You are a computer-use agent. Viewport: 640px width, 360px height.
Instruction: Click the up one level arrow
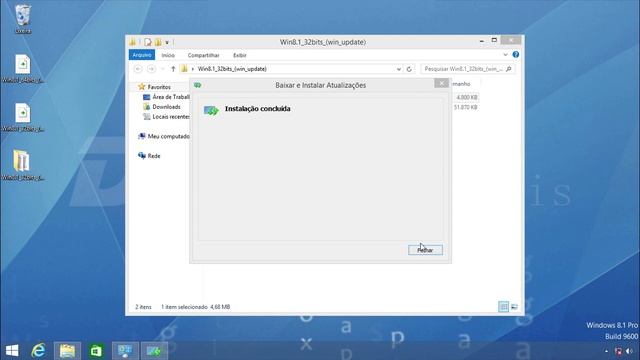tap(173, 69)
